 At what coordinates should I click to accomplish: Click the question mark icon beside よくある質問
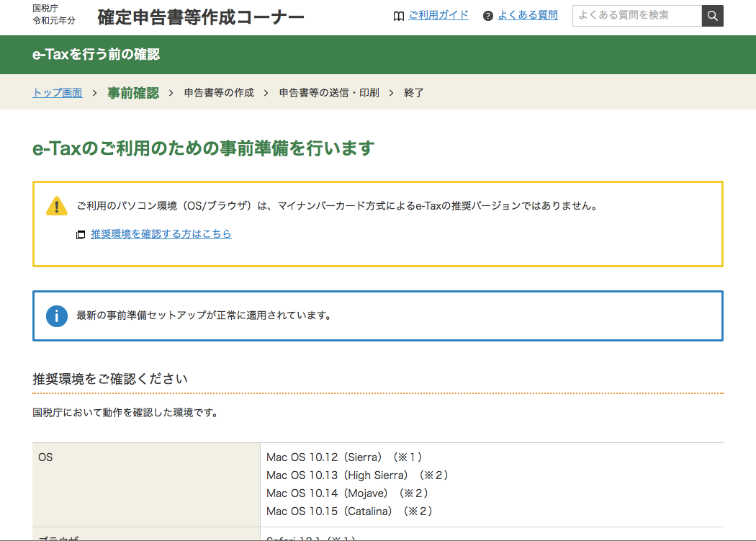[490, 14]
